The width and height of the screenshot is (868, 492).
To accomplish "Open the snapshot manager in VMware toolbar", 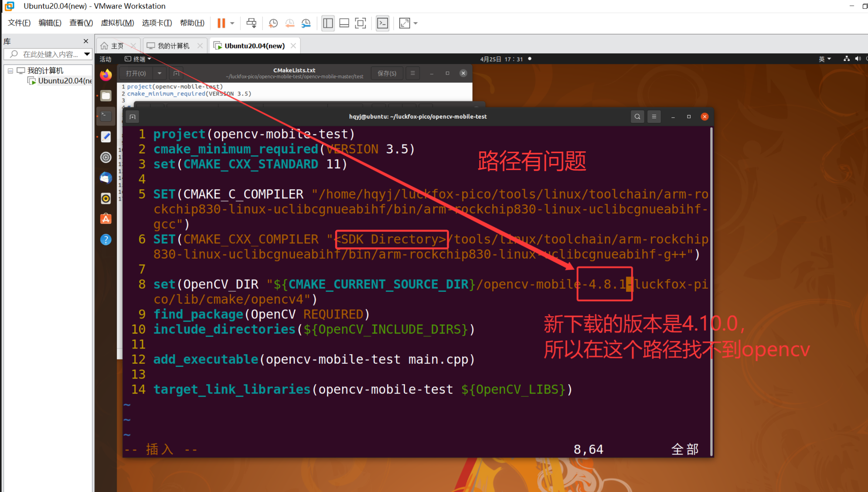I will click(x=306, y=23).
